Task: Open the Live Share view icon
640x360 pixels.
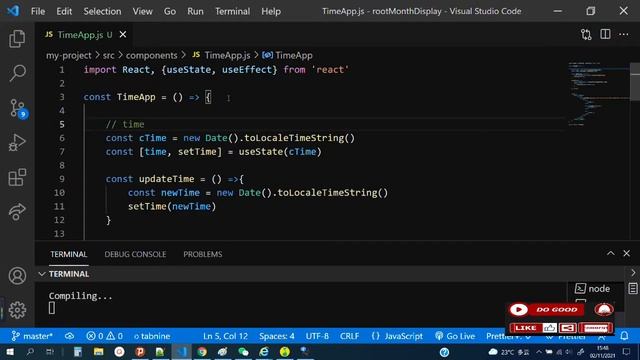Action: point(17,211)
